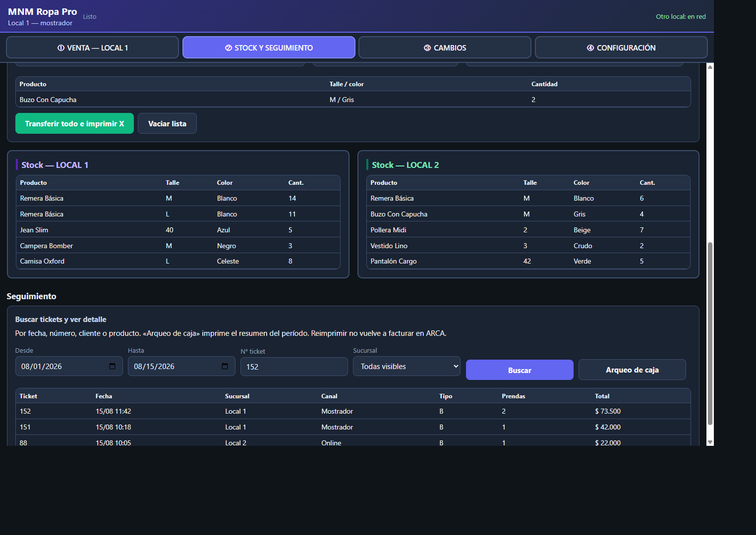
Task: Click the Vaciar lista button
Action: tap(167, 123)
